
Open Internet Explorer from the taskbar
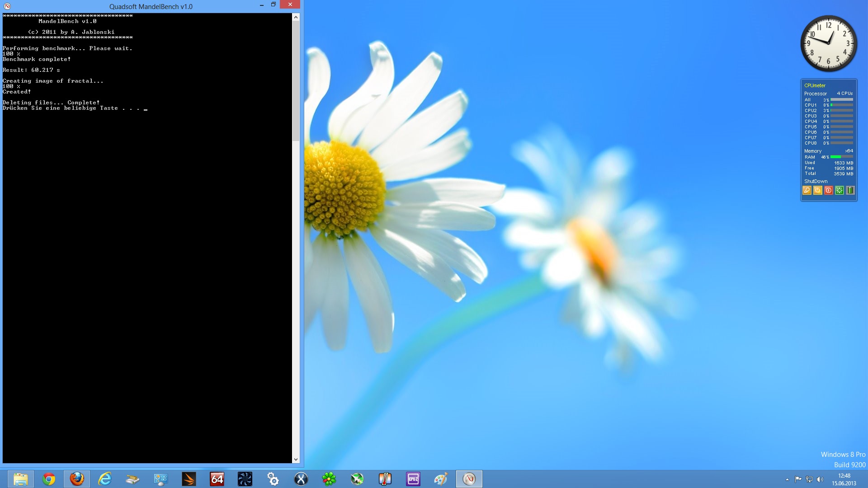[x=105, y=479]
